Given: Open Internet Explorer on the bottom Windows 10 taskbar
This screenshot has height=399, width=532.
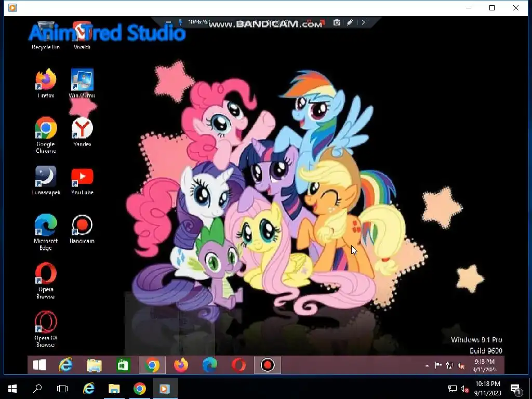Looking at the screenshot, I should (88, 389).
